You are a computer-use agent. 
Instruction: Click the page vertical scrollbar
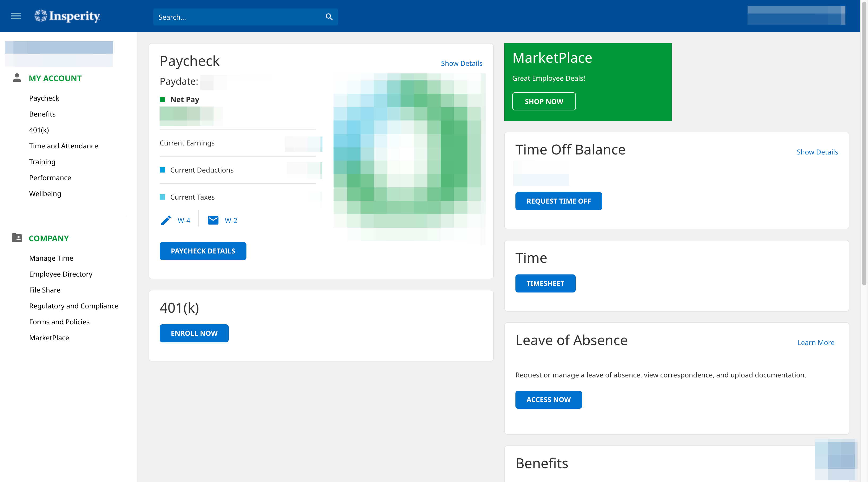(x=864, y=143)
